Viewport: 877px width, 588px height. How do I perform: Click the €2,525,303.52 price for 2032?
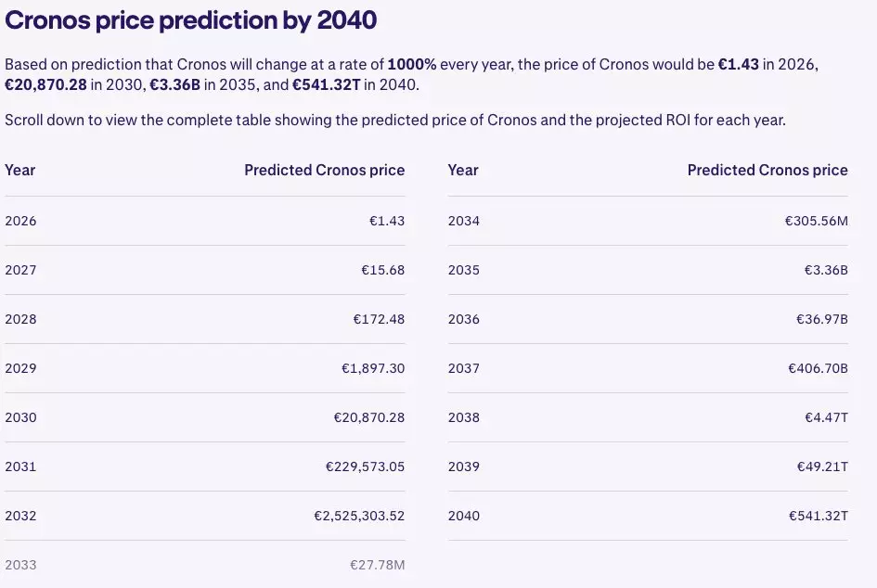359,516
